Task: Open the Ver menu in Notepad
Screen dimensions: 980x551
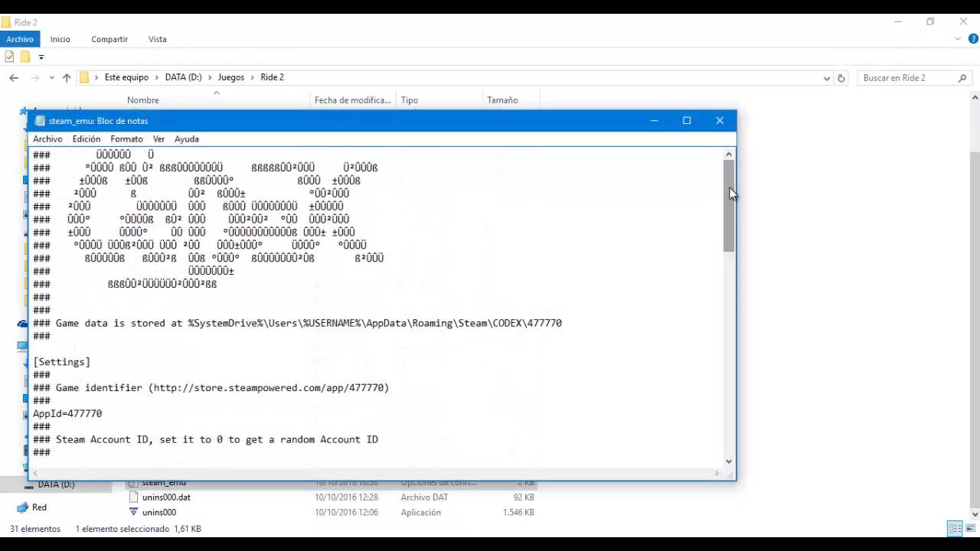Action: pyautogui.click(x=158, y=139)
